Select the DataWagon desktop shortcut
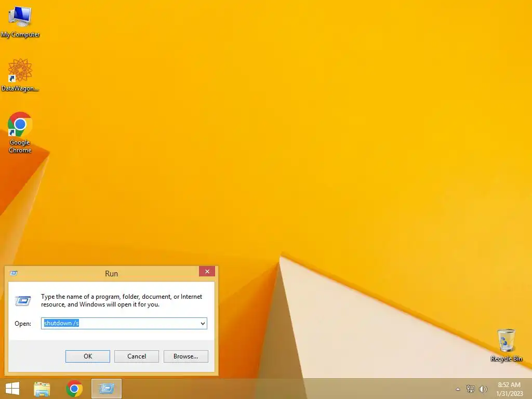The image size is (532, 399). coord(20,75)
